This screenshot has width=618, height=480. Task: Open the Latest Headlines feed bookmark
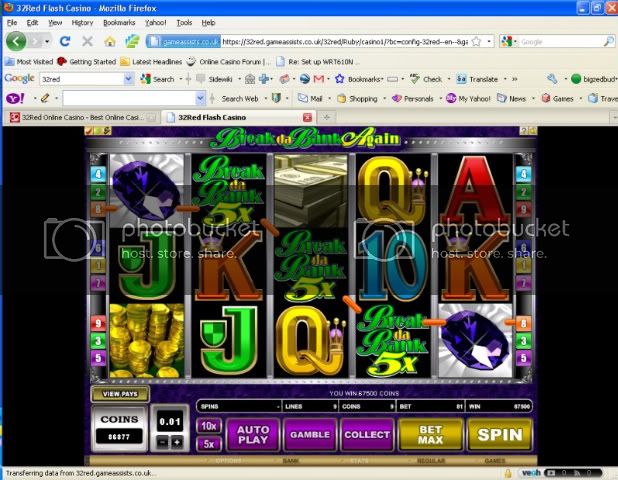tap(151, 61)
